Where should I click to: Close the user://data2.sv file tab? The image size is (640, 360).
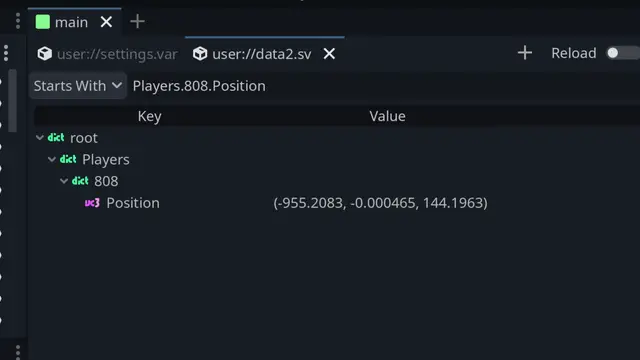click(329, 53)
